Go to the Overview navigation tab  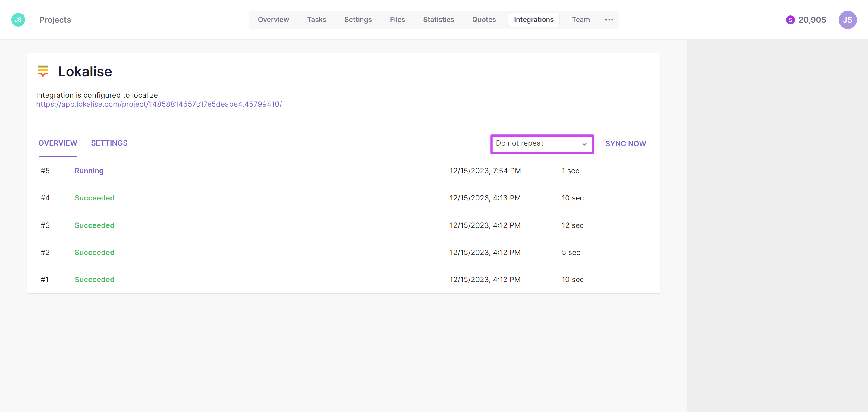tap(273, 20)
